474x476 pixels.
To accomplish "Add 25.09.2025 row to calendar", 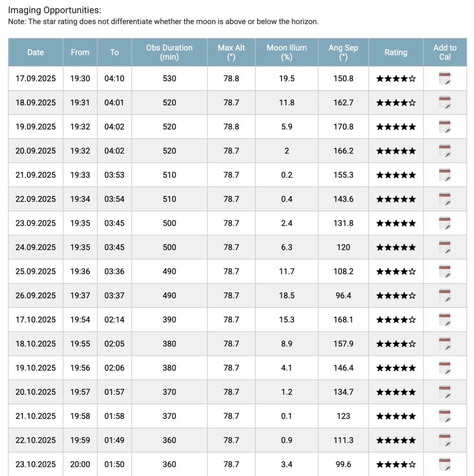I will (x=445, y=271).
